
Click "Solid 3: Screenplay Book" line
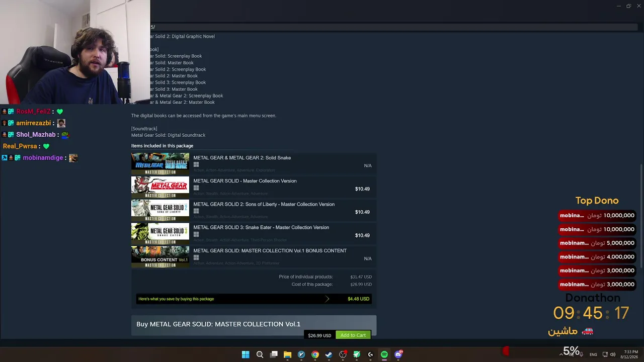178,82
